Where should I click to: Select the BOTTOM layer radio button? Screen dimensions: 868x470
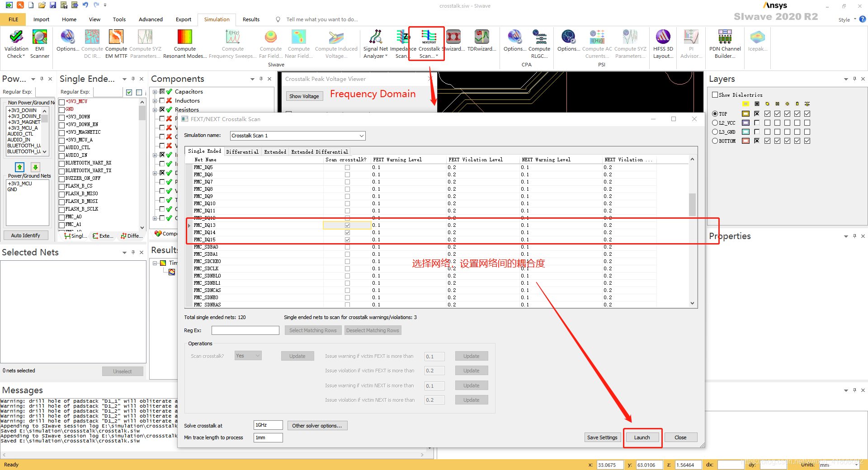click(715, 141)
